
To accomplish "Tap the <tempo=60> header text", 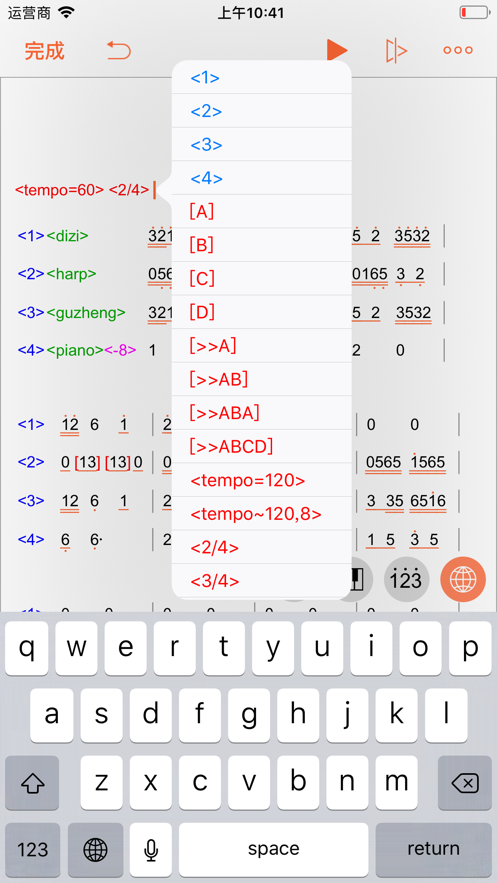I will pos(60,190).
